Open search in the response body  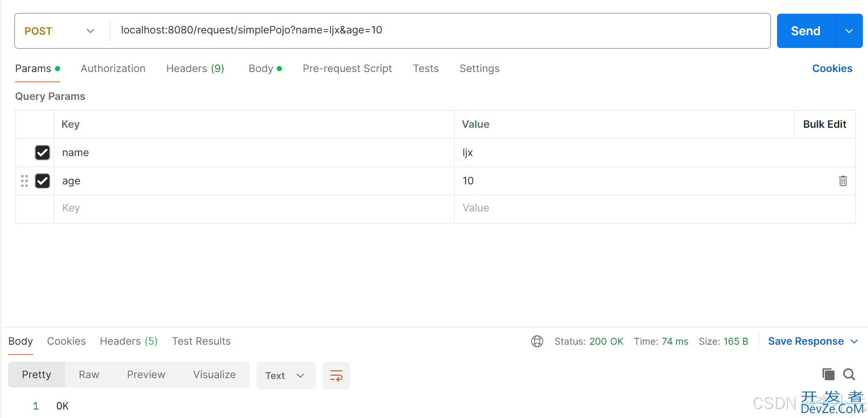point(849,374)
